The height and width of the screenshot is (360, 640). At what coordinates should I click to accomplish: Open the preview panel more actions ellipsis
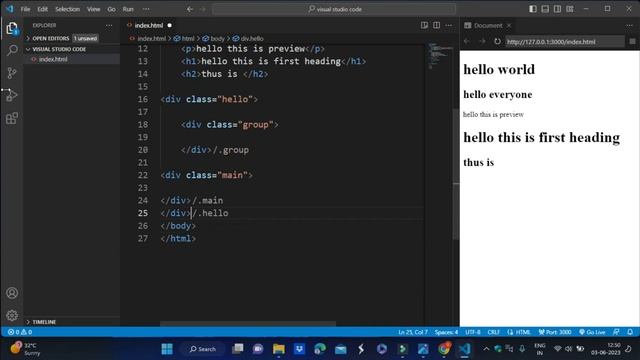[x=629, y=25]
